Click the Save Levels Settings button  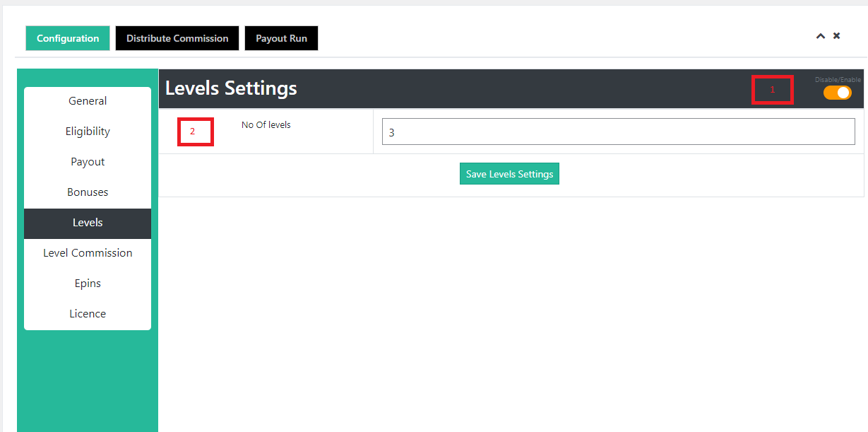point(509,174)
